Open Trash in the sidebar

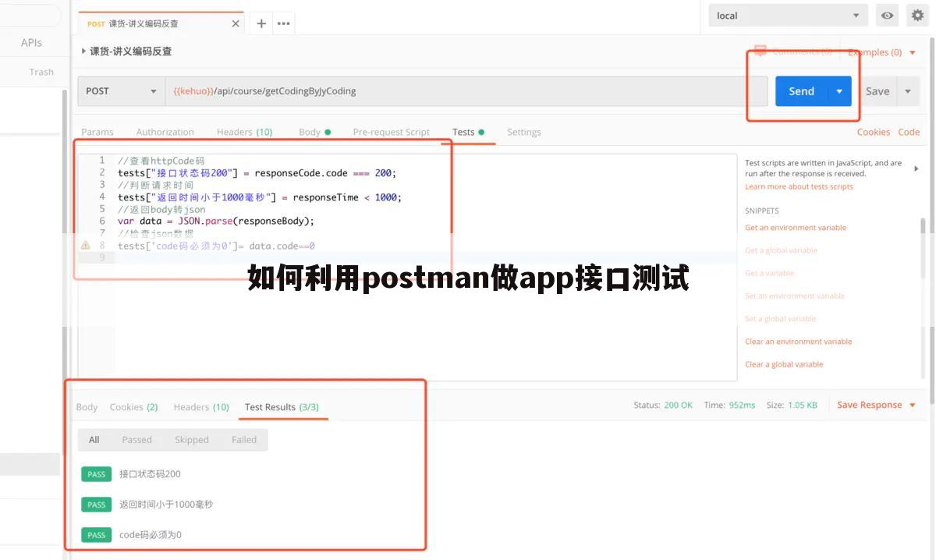pos(41,72)
